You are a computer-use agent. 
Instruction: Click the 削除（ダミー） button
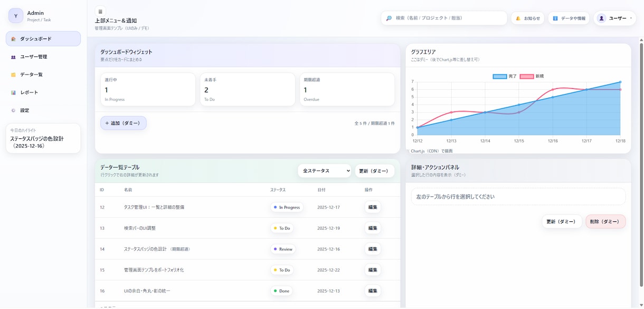(x=605, y=221)
